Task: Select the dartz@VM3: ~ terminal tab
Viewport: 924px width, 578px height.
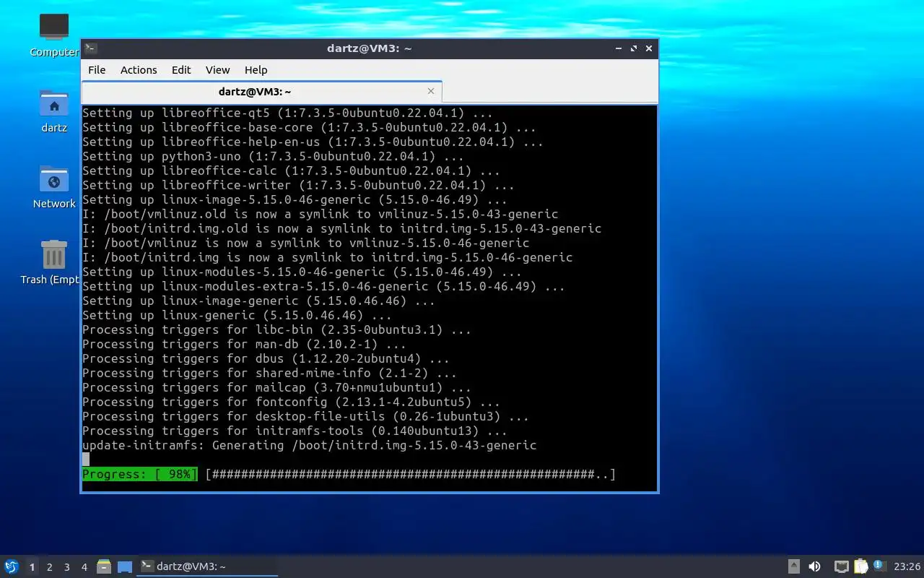Action: [261, 92]
